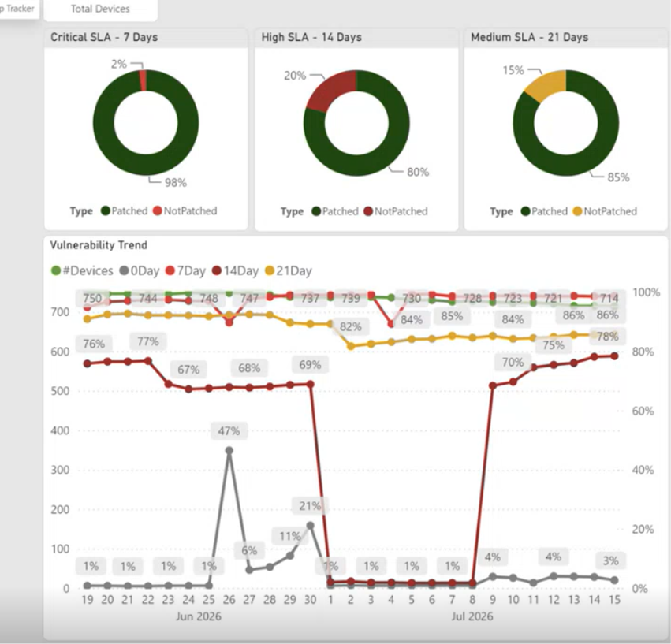Click the Medium SLA - 21 Days title
671x644 pixels.
point(529,37)
